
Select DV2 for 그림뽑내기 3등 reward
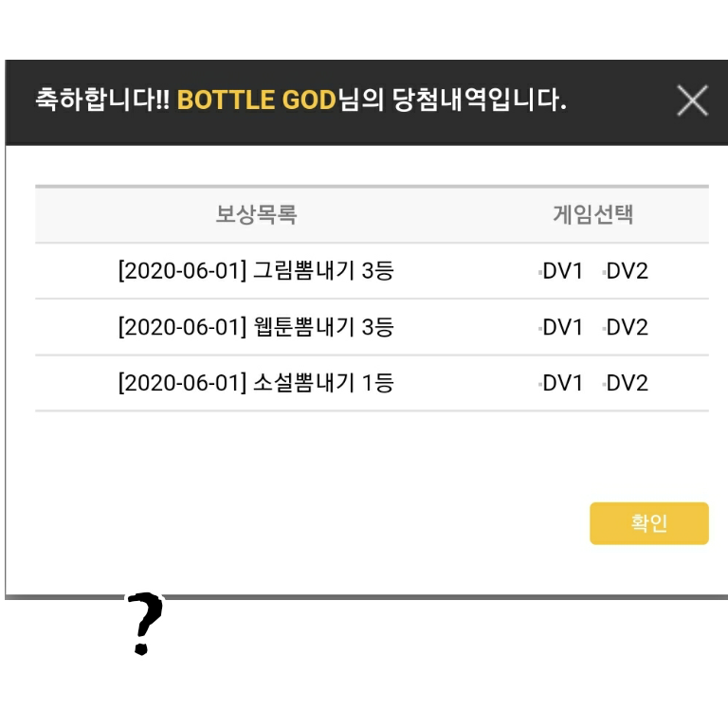point(625,271)
